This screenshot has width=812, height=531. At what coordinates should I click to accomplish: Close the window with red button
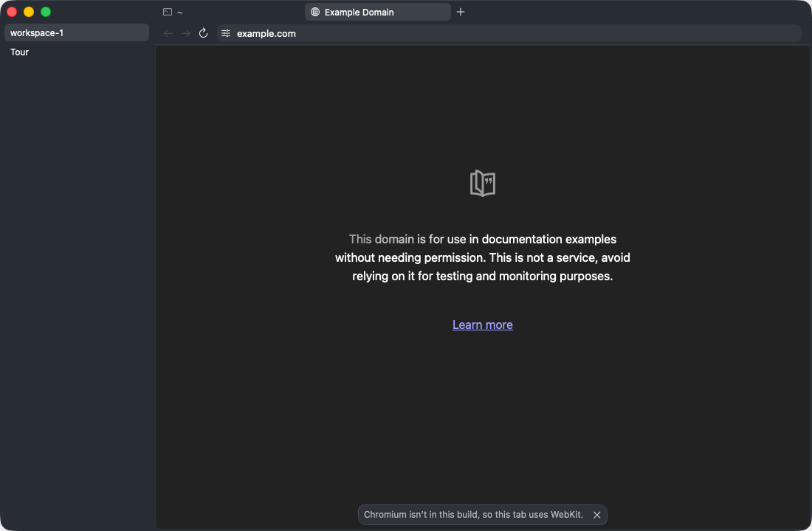[12, 12]
